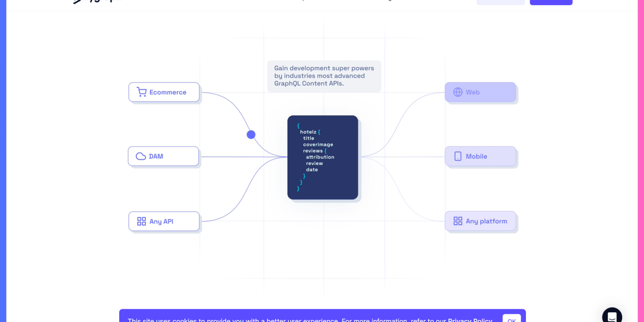
Task: Click the Mobile platform card
Action: coord(480,156)
